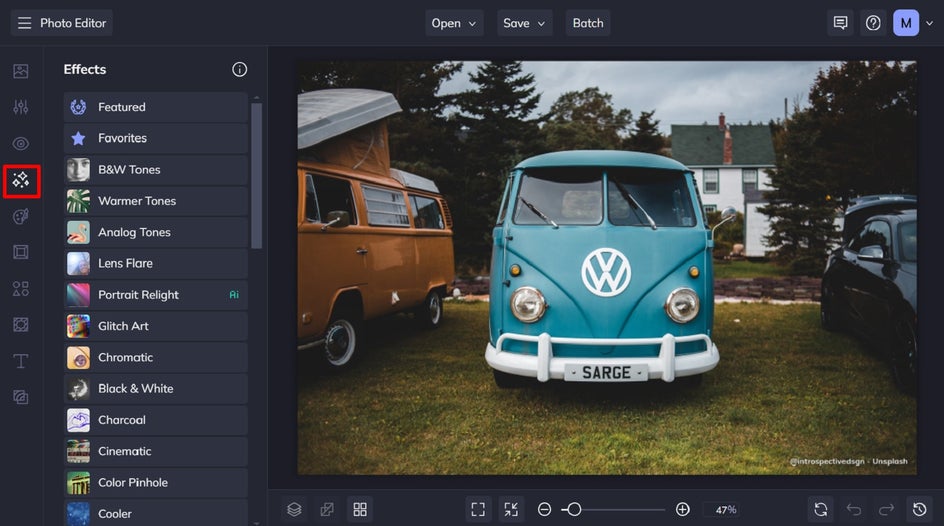This screenshot has width=944, height=526.
Task: Open the Image Manager sidebar icon
Action: 21,71
